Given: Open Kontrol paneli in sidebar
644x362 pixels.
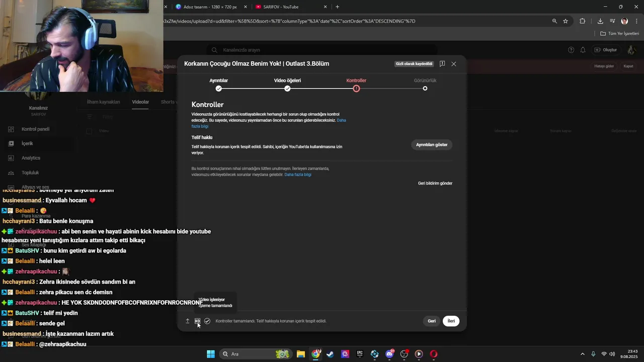Looking at the screenshot, I should tap(35, 129).
